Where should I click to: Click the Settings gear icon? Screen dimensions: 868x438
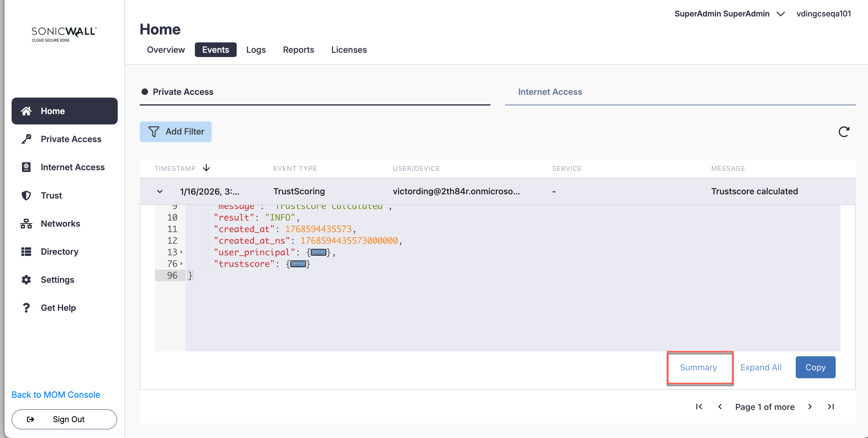pos(26,280)
